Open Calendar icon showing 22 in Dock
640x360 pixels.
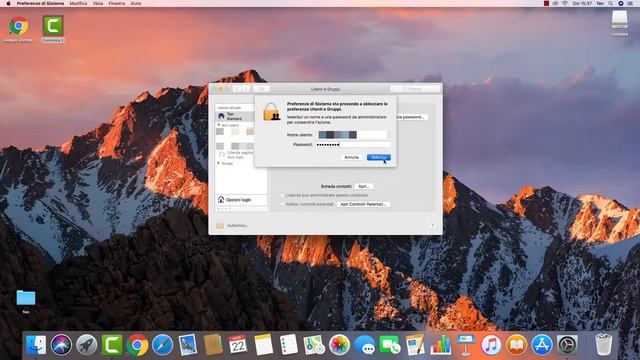tap(238, 345)
